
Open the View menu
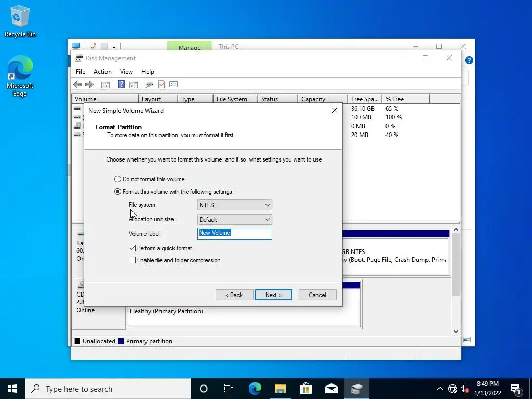pos(126,72)
